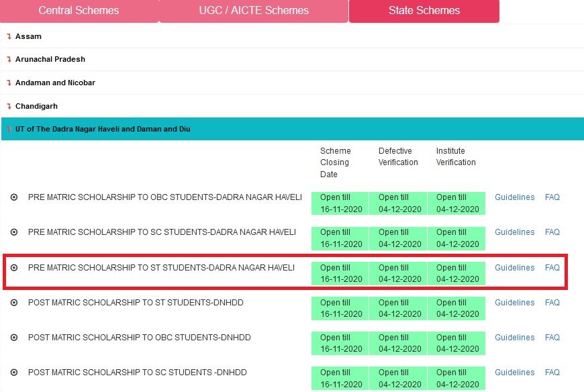Click POST MATRIC SCHOLARSHIP TO OBC STUDENTS-DNHDD

click(140, 338)
